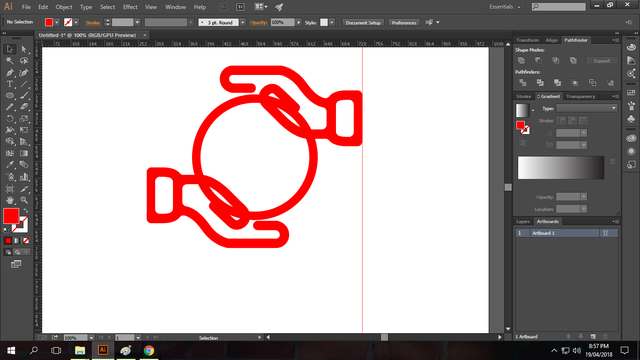
Task: Select the Hand tool
Action: [x=10, y=200]
